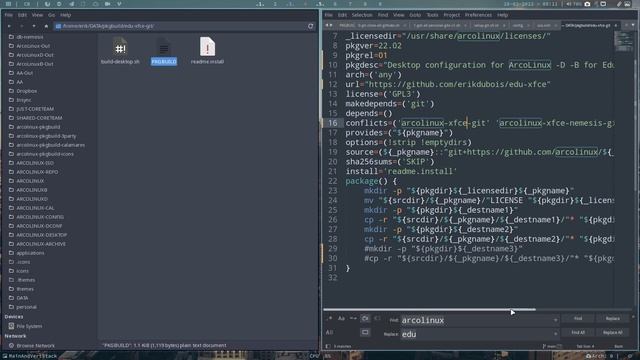Click file manager back arrow
Viewport: 640px width, 360px height.
pos(9,26)
